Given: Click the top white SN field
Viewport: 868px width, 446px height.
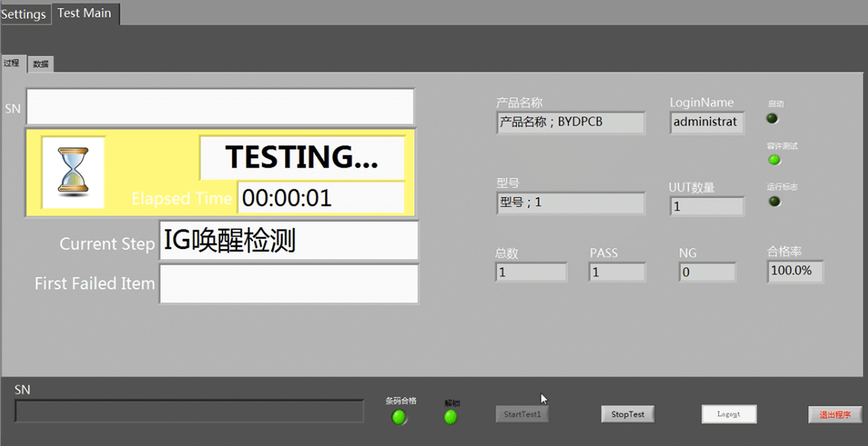Looking at the screenshot, I should [x=220, y=107].
